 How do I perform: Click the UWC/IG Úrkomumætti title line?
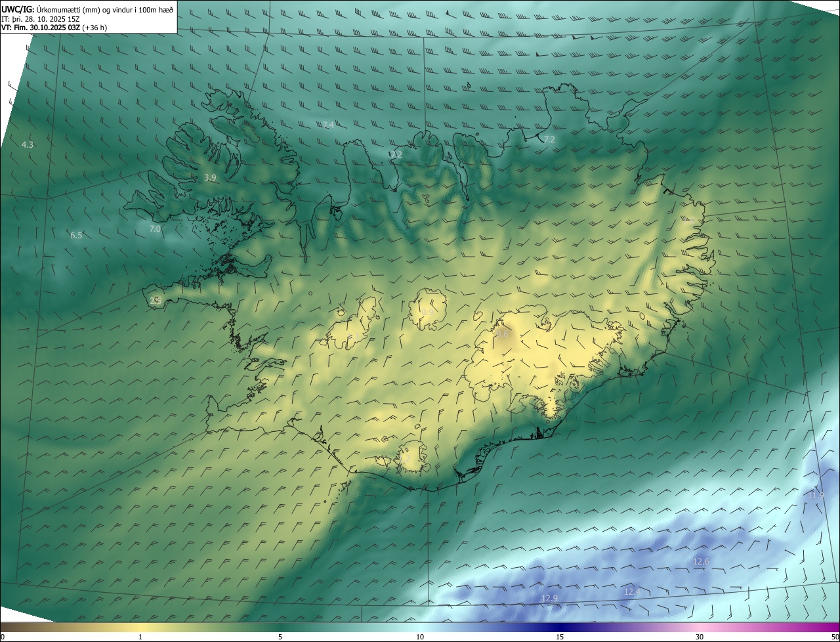click(x=87, y=9)
